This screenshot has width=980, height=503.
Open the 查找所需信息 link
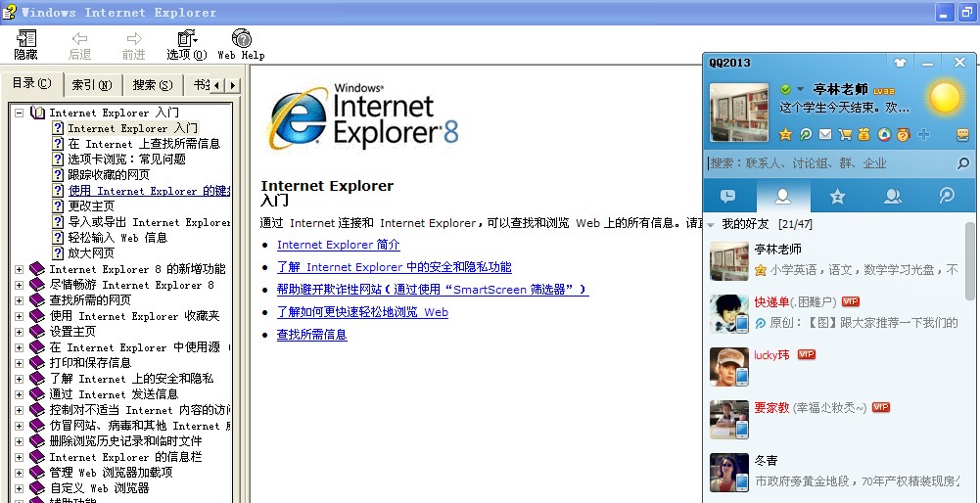(x=312, y=335)
